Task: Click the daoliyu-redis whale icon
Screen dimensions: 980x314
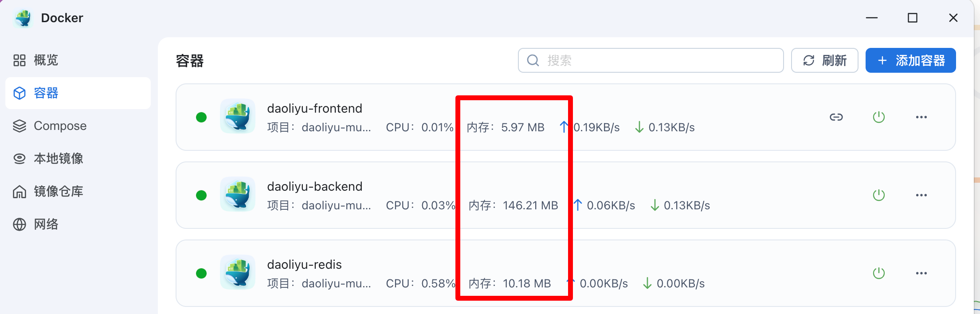Action: pos(238,272)
